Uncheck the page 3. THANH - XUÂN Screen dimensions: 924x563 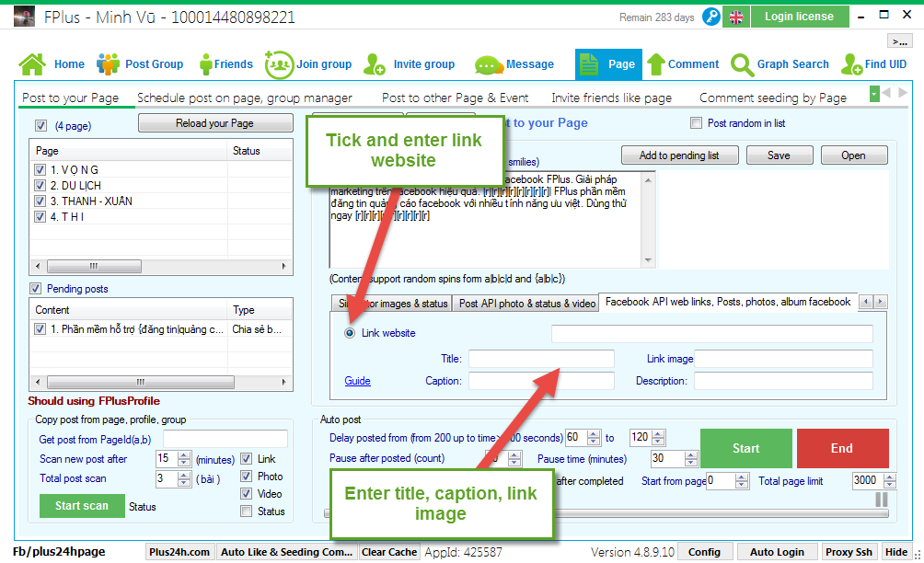point(40,201)
